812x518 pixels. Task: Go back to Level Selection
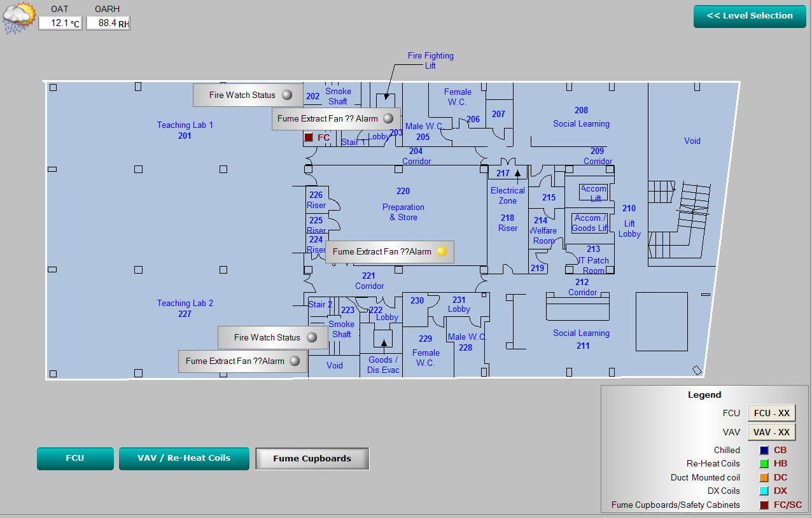[x=750, y=16]
